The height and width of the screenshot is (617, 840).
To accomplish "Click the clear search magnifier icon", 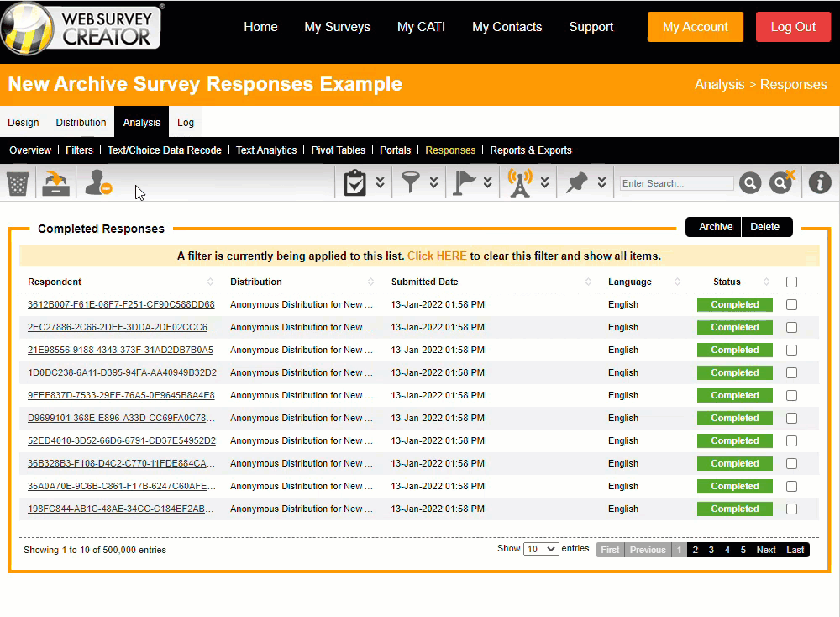I will pyautogui.click(x=782, y=182).
